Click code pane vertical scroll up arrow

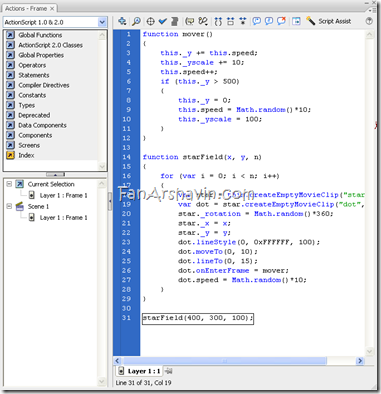coord(369,34)
